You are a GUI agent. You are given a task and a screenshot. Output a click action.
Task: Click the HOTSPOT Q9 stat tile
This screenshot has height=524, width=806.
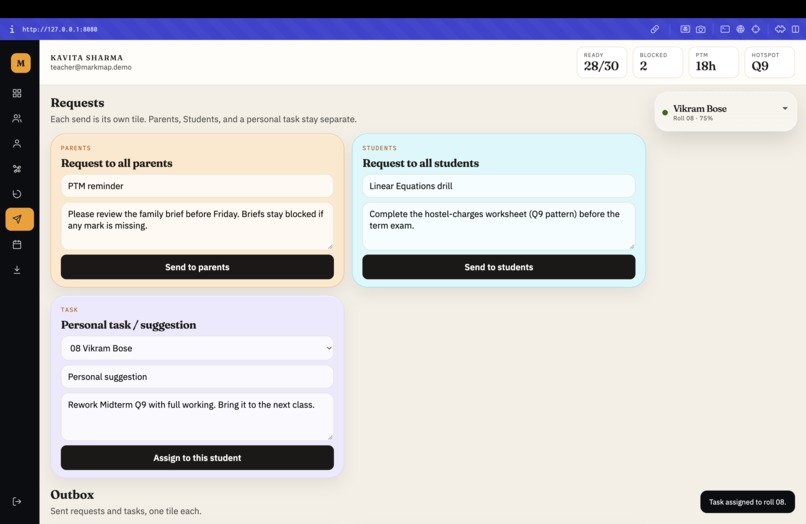770,62
